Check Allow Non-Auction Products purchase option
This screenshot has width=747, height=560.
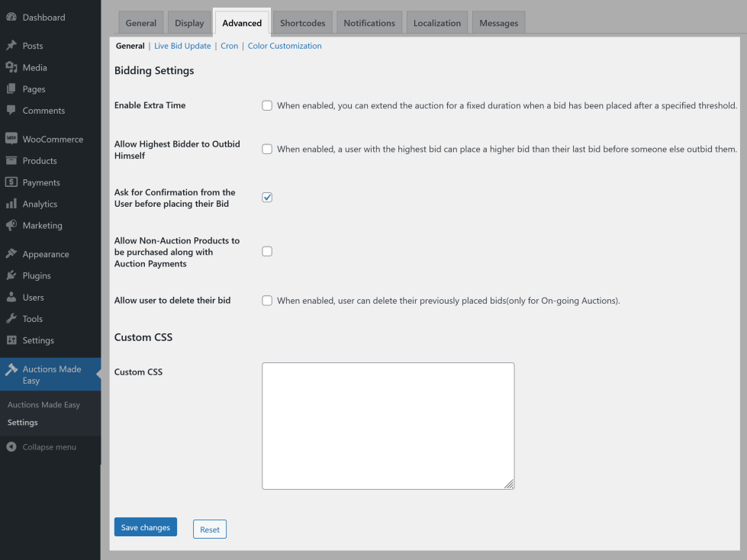(267, 251)
